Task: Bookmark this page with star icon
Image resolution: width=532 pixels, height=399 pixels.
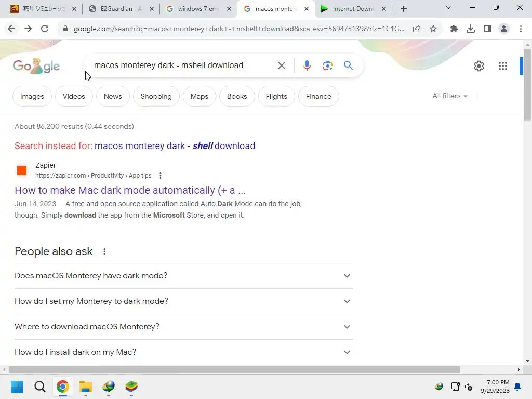Action: tap(433, 29)
